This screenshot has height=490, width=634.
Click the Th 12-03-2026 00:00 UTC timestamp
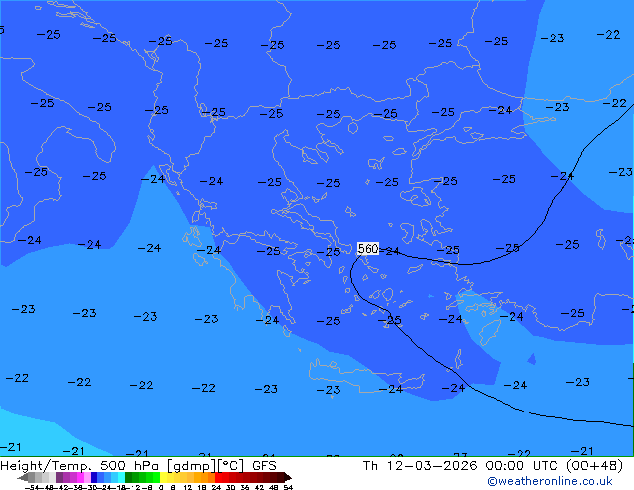[461, 466]
